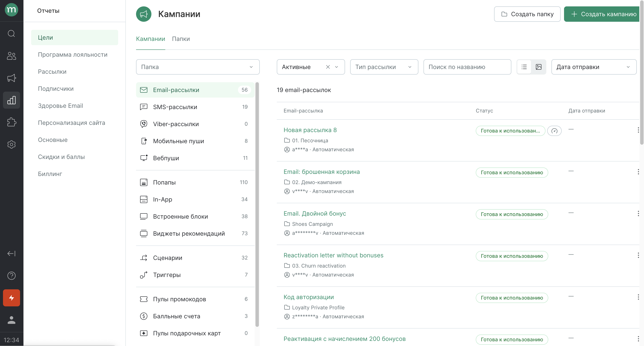Open the Тип рассылки dropdown
This screenshot has width=644, height=346.
pos(384,67)
